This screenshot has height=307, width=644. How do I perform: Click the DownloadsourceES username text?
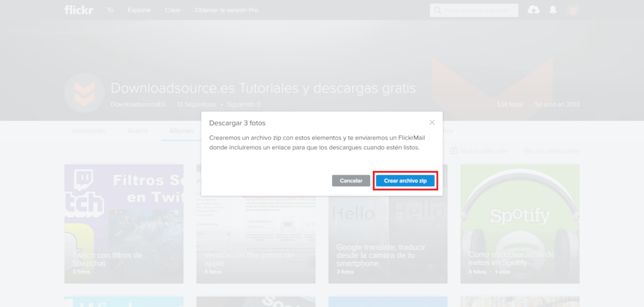138,104
